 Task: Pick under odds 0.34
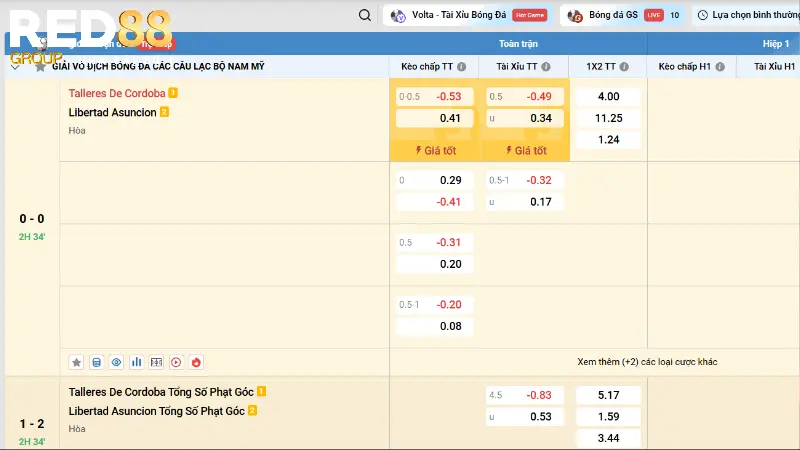524,118
